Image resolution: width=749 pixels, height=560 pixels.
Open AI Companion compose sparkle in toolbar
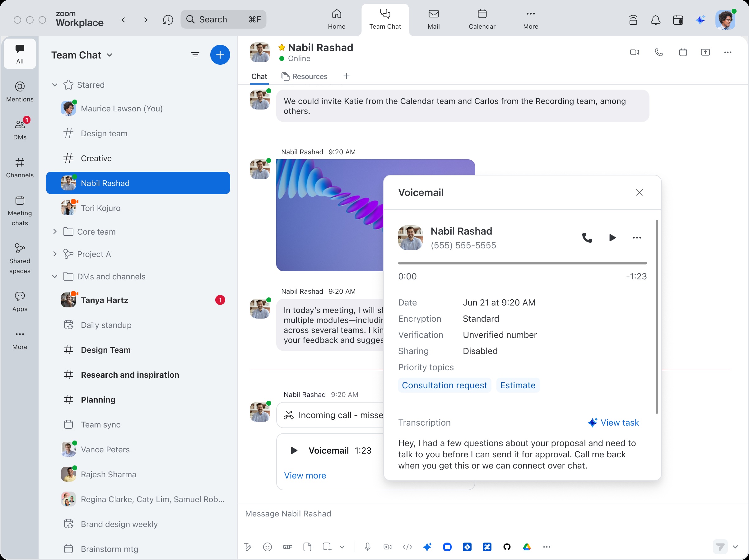pyautogui.click(x=427, y=547)
